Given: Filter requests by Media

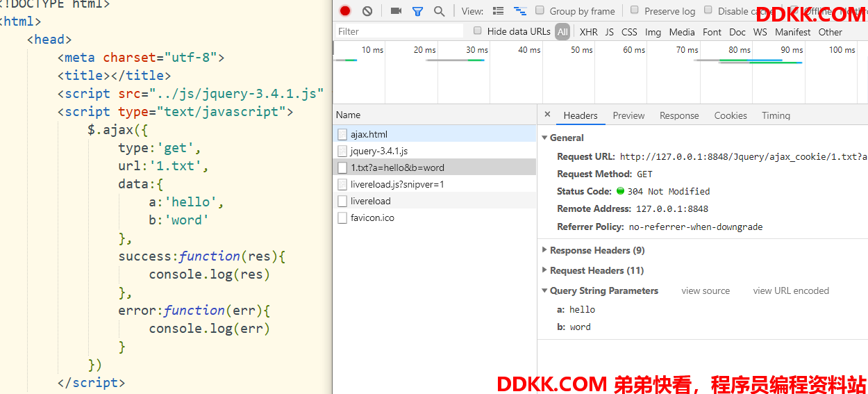Looking at the screenshot, I should (x=682, y=32).
